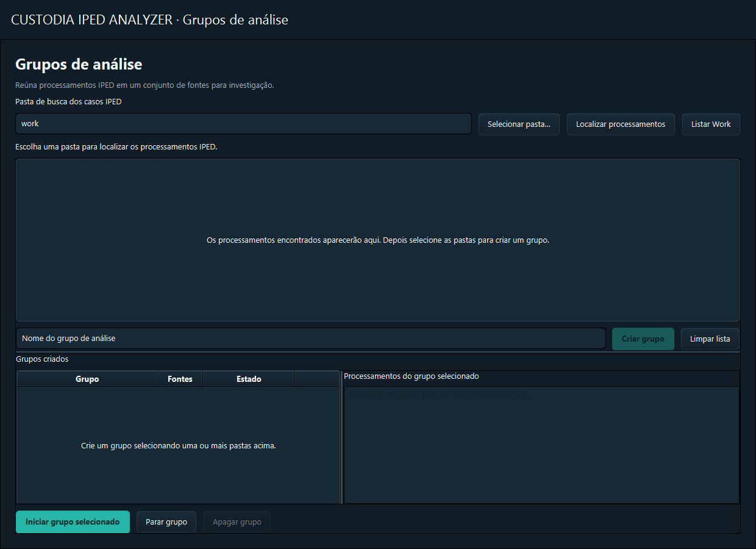The width and height of the screenshot is (756, 549).
Task: Click the Crie um grupo selecionando placeholder text
Action: [x=179, y=446]
